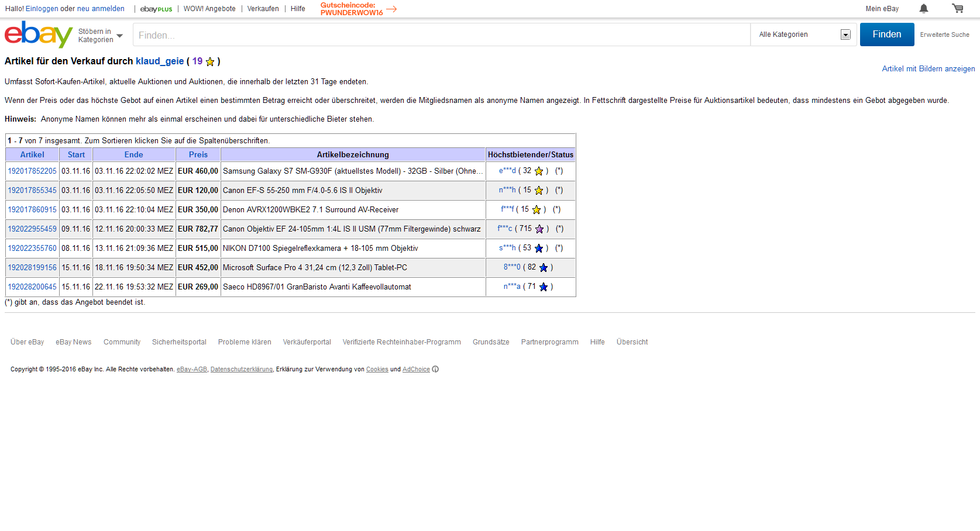Open Über eBay footer link
This screenshot has width=980, height=531.
(27, 342)
